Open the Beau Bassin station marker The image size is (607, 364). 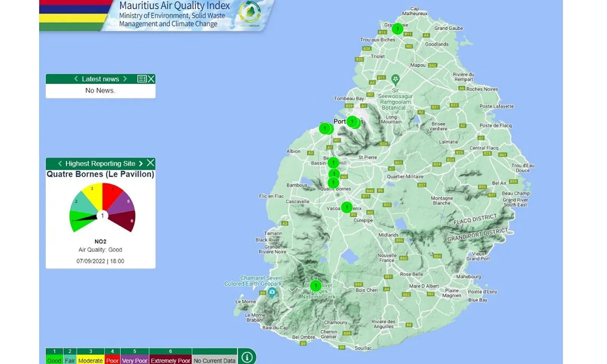(333, 163)
